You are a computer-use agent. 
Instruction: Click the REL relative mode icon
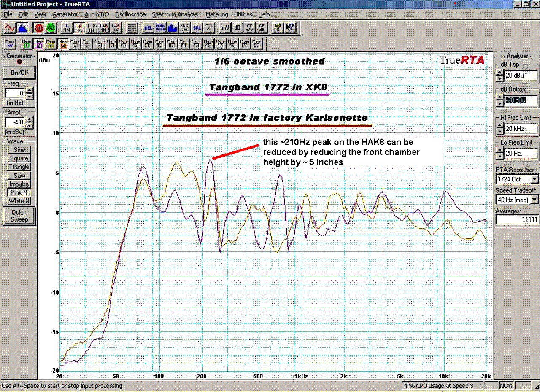tap(148, 28)
